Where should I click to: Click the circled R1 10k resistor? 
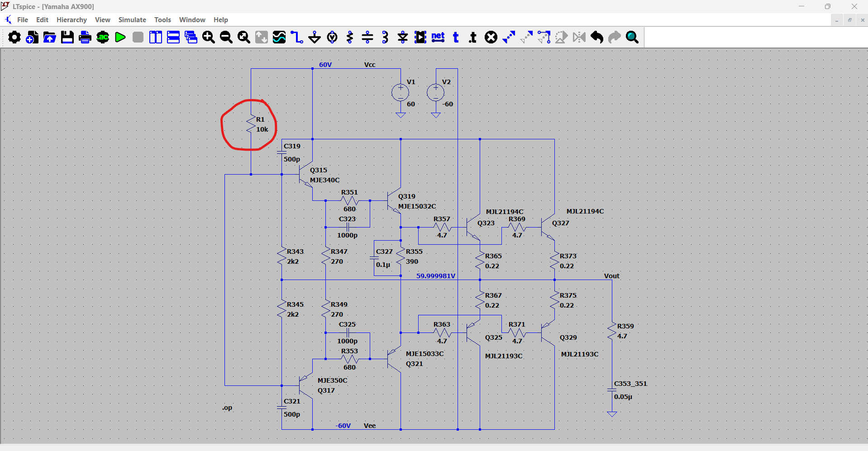click(x=251, y=124)
